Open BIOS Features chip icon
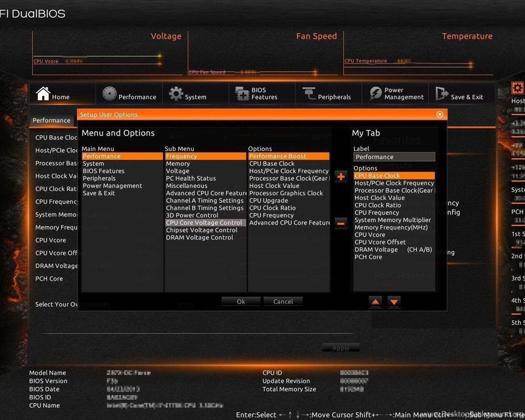 click(242, 94)
